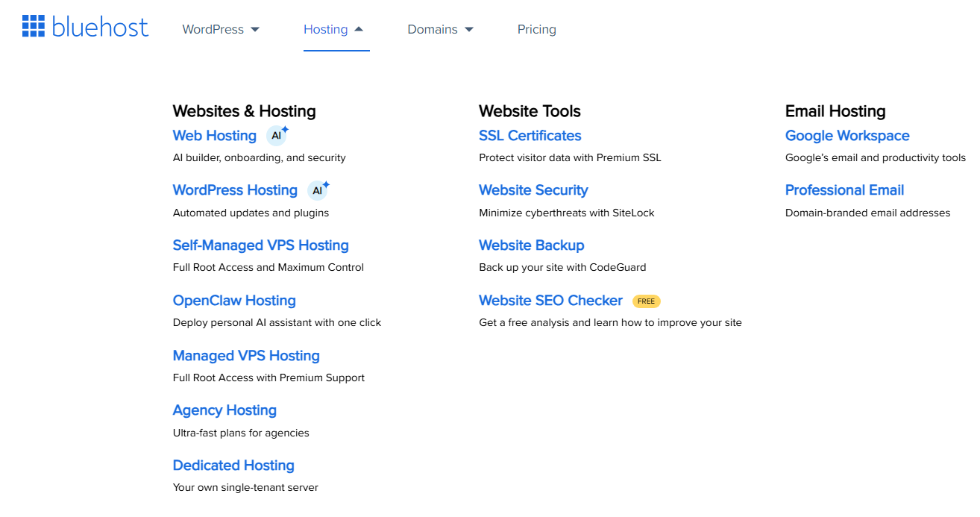Screen dimensions: 980x517
Task: Click the AI badge next to Web Hosting
Action: [277, 134]
